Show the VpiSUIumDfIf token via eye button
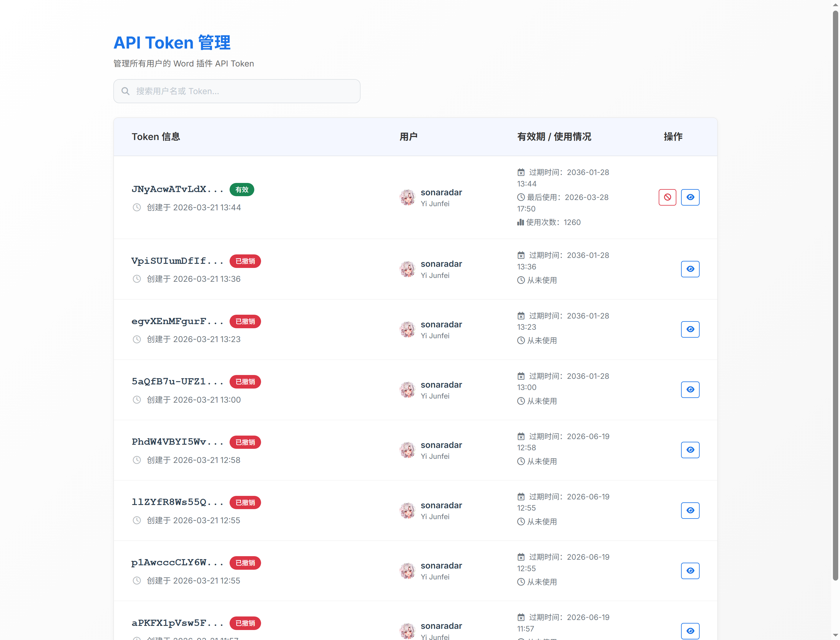Screen dimensions: 840x640 (x=690, y=269)
